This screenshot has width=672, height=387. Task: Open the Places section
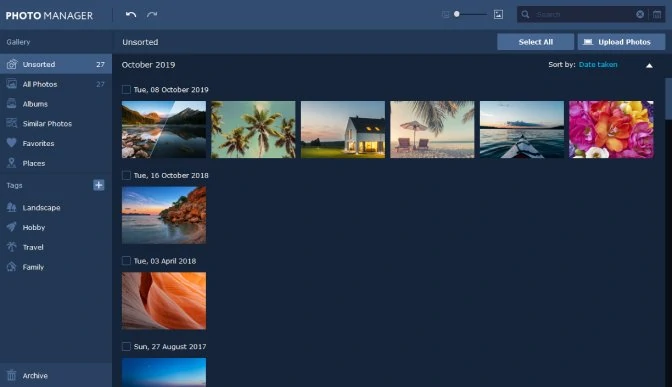click(56, 163)
